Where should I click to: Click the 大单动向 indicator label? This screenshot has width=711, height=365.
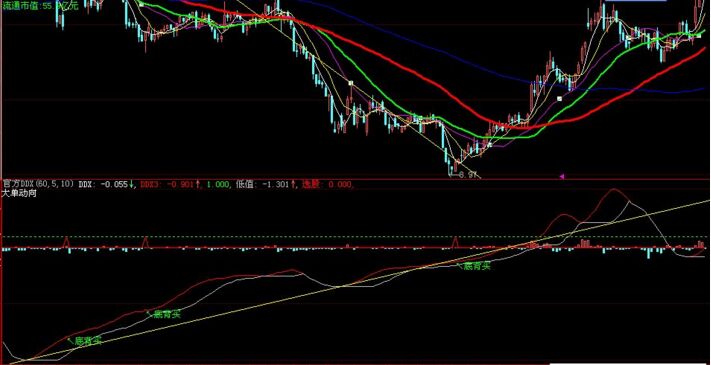[x=19, y=193]
